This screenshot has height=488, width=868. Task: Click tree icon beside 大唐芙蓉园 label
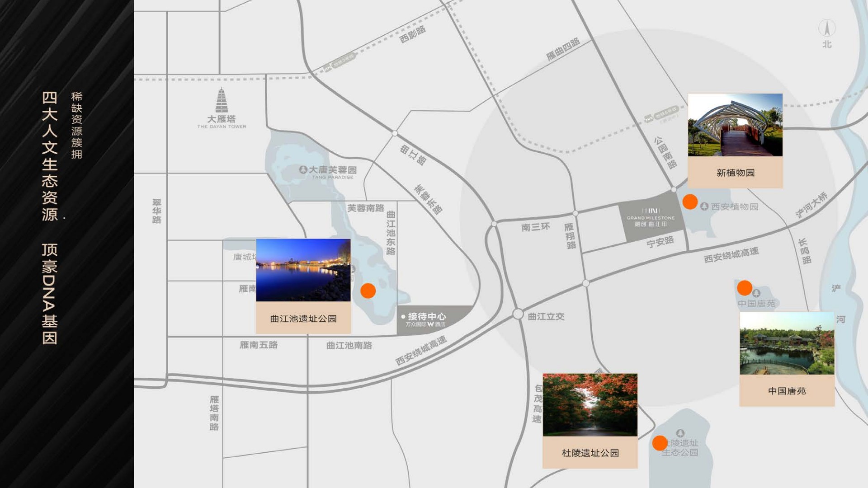coord(303,170)
